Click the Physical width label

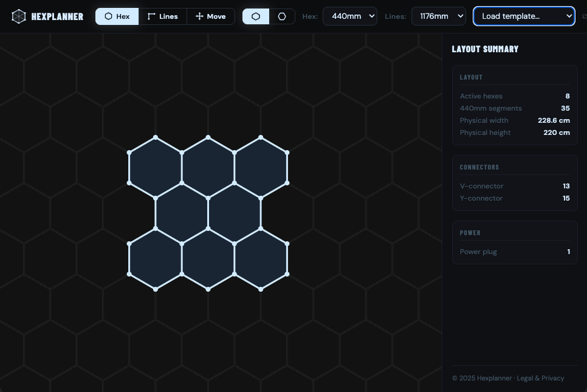484,120
